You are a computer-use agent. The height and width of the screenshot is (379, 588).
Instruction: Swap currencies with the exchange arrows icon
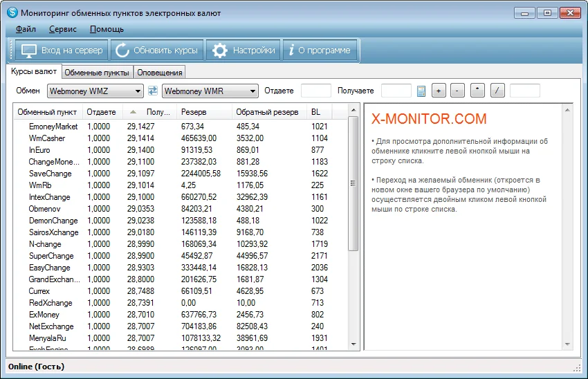point(153,91)
